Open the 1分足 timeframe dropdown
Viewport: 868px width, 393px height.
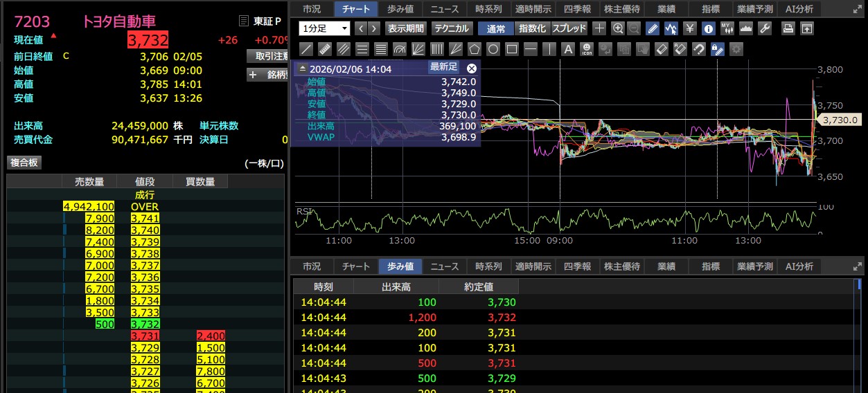coord(325,28)
